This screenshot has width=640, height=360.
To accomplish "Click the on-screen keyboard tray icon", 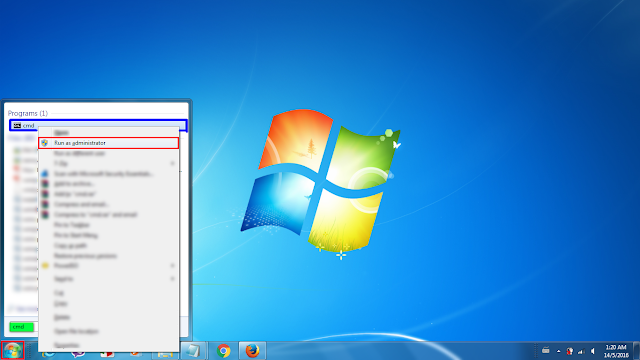I will (x=545, y=350).
